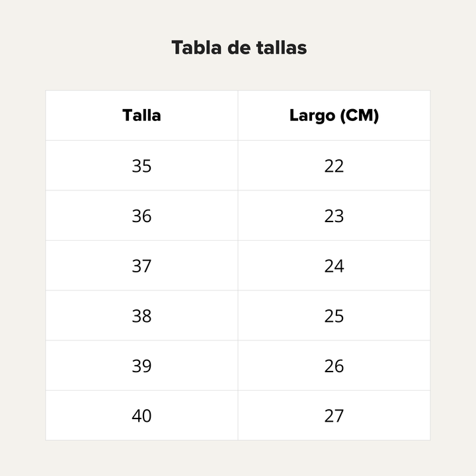Select the 'Largo (CM)' column header
Screen dimensions: 476x476
click(x=335, y=115)
